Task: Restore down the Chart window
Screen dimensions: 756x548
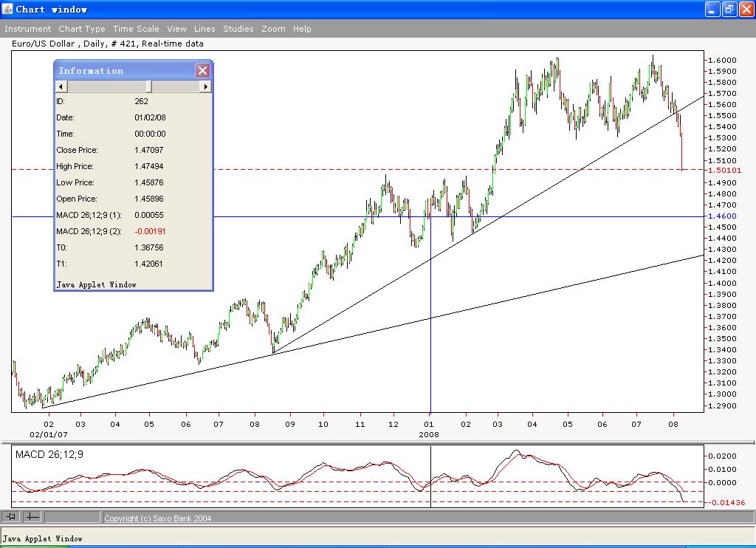Action: [729, 9]
